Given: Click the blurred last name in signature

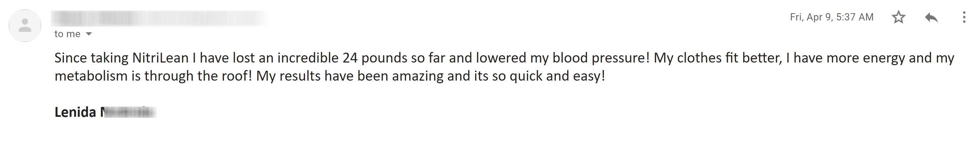Looking at the screenshot, I should click(x=128, y=112).
